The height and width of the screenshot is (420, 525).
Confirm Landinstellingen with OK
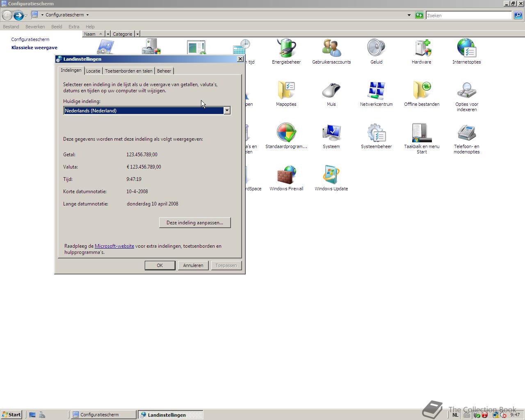tap(160, 265)
